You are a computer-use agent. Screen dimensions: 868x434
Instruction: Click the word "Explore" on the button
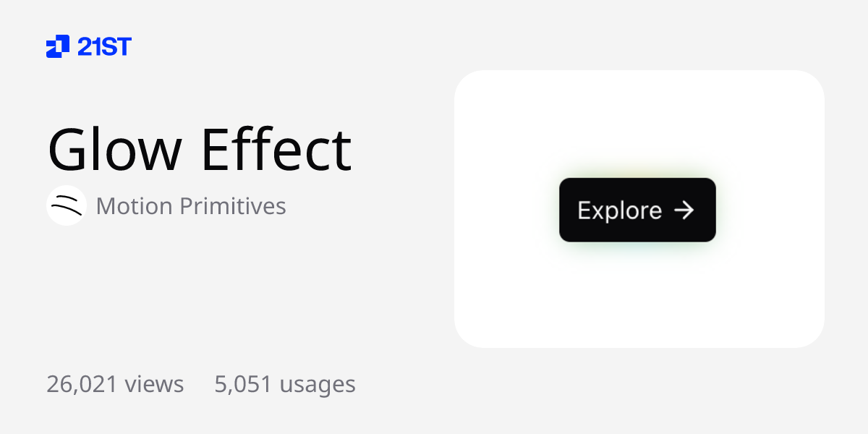619,210
